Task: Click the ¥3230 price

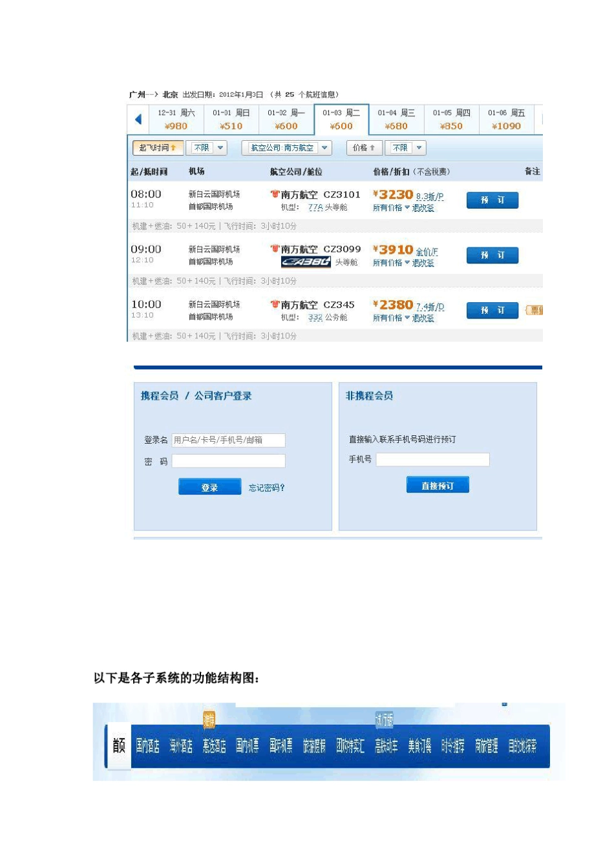Action: (x=393, y=194)
